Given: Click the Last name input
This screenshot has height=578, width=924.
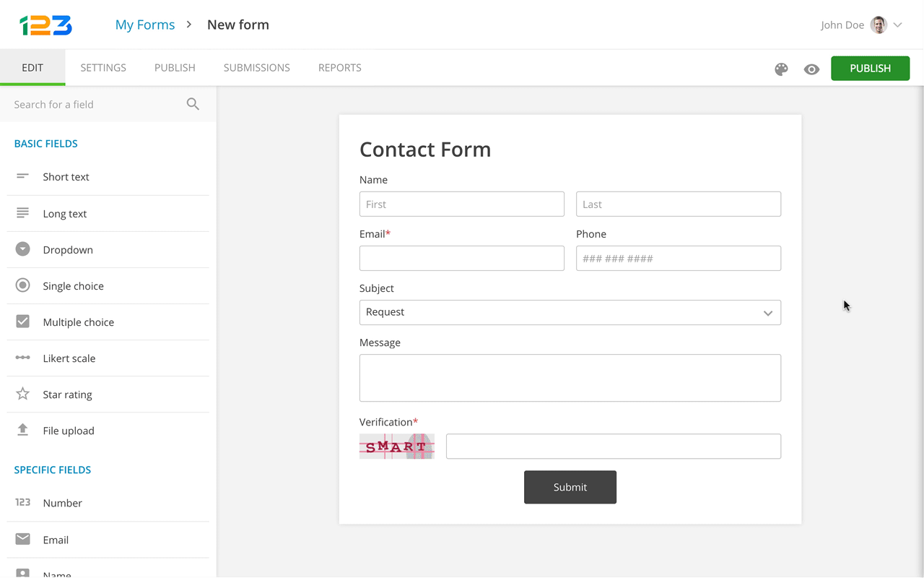Looking at the screenshot, I should [679, 204].
